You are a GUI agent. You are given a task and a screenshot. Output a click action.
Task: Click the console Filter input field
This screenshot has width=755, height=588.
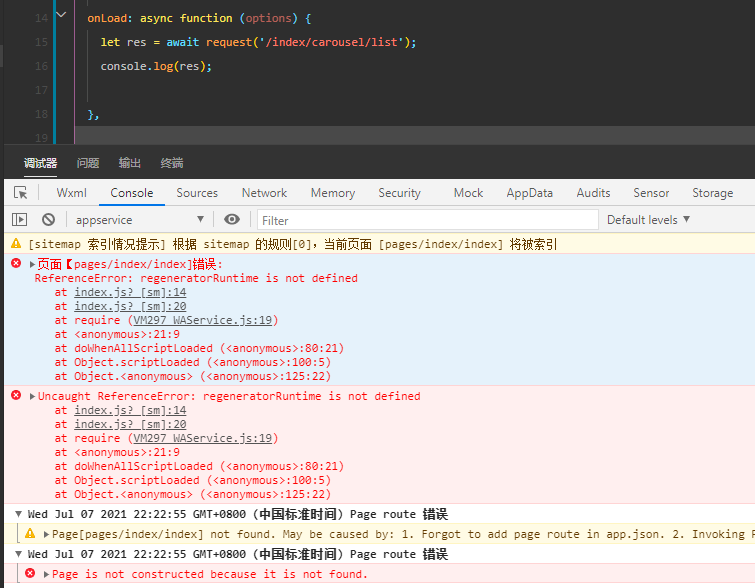(x=425, y=220)
